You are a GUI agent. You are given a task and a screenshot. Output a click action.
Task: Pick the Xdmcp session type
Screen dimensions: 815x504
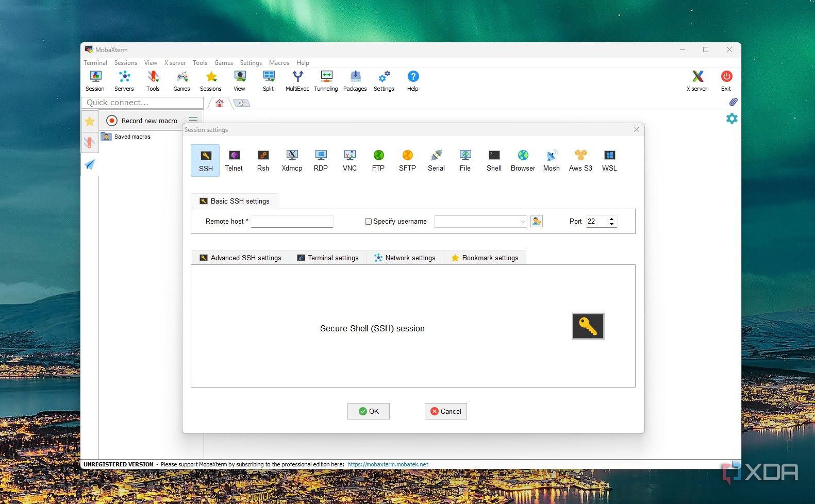[292, 161]
